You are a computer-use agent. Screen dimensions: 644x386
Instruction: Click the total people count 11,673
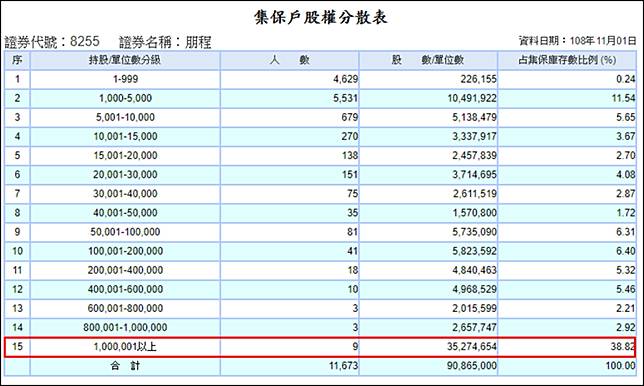(x=343, y=365)
